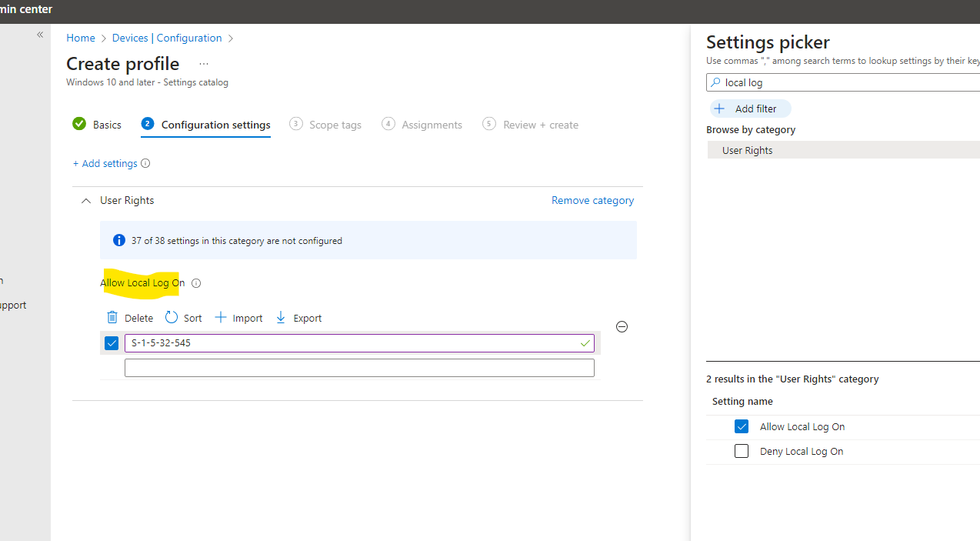980x541 pixels.
Task: Click Devices | Configuration breadcrumb link
Action: point(167,38)
